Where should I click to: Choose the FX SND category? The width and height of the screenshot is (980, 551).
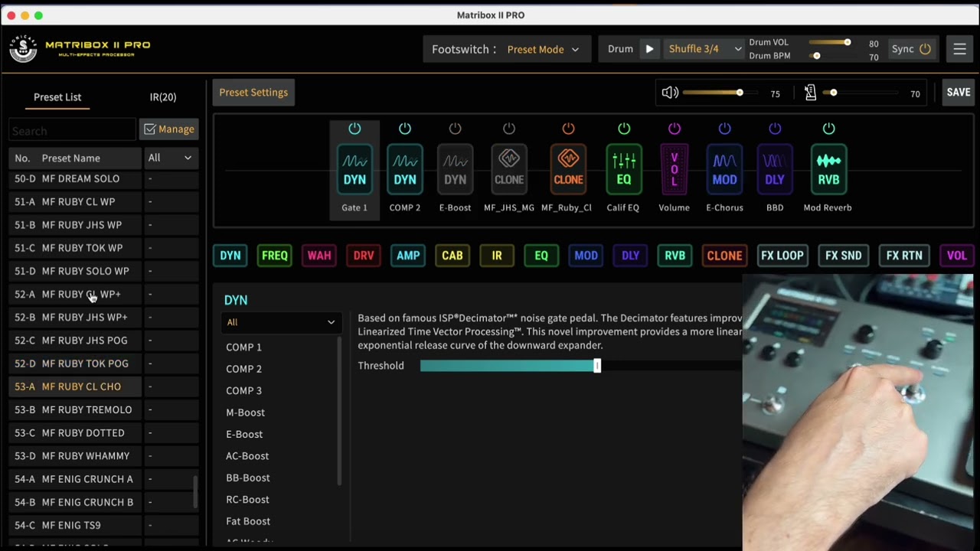pyautogui.click(x=844, y=256)
